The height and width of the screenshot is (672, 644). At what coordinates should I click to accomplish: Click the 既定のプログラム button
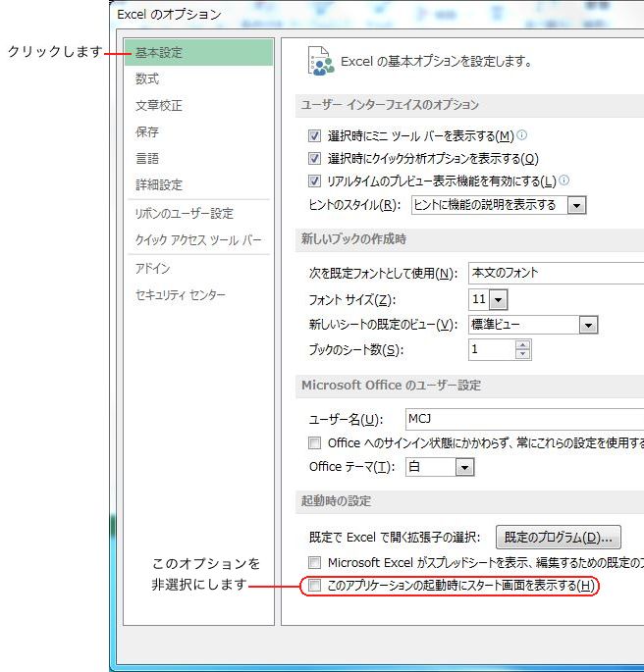559,537
